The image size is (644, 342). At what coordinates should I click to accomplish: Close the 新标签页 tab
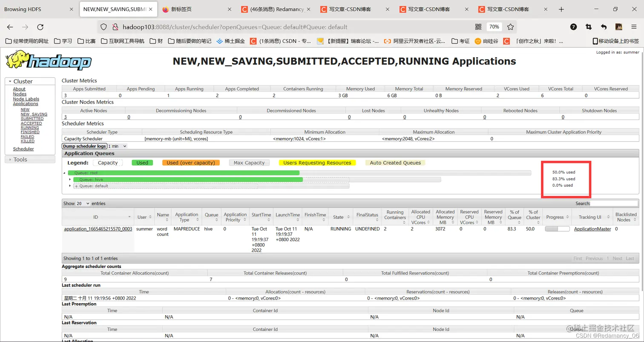[x=230, y=9]
